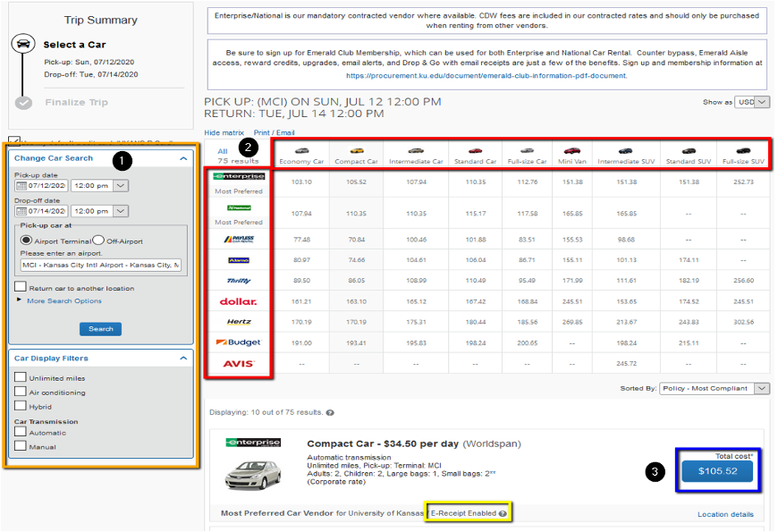Open the Emerald Club information PDF link
Viewport: 778px width, 532px height.
[x=486, y=76]
